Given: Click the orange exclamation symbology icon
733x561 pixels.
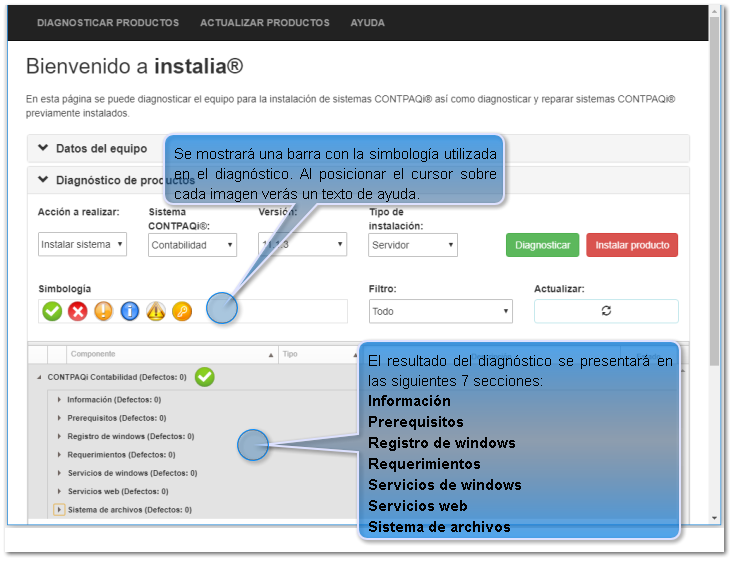Looking at the screenshot, I should 103,311.
